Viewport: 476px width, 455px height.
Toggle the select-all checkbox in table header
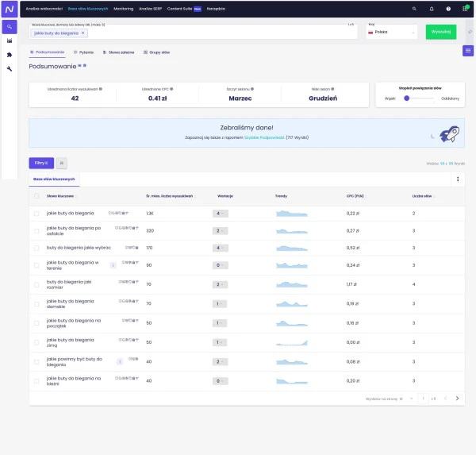tap(36, 195)
